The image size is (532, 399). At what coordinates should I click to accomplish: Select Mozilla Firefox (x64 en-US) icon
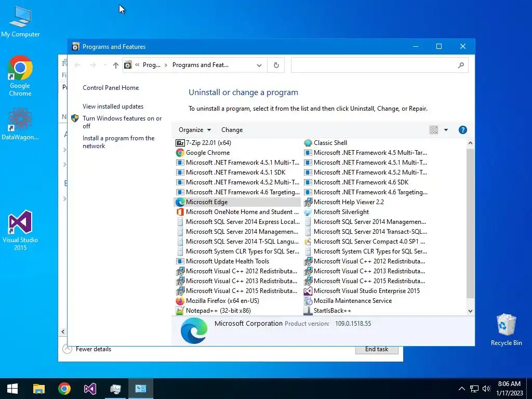click(180, 301)
